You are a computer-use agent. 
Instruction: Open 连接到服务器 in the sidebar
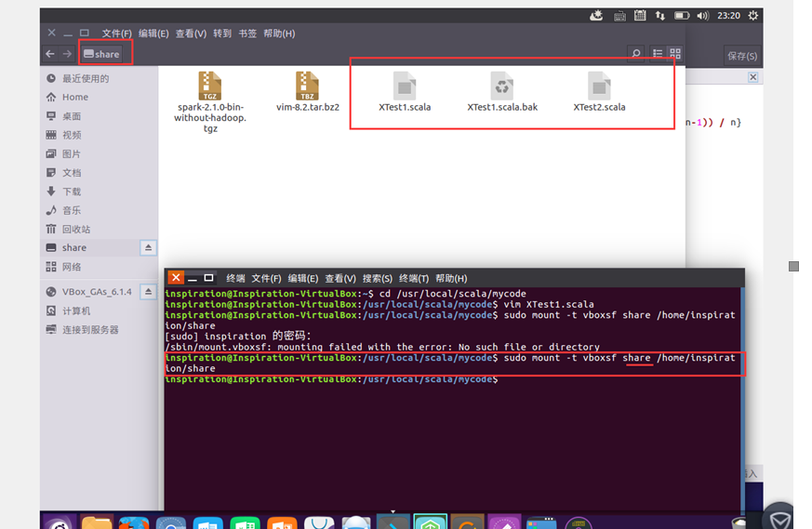click(99, 330)
